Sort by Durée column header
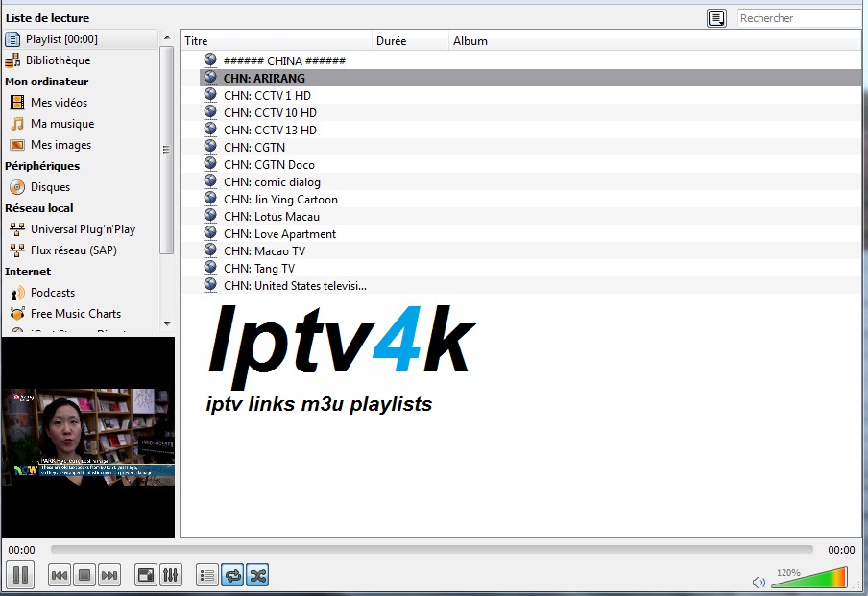This screenshot has height=596, width=868. point(410,41)
